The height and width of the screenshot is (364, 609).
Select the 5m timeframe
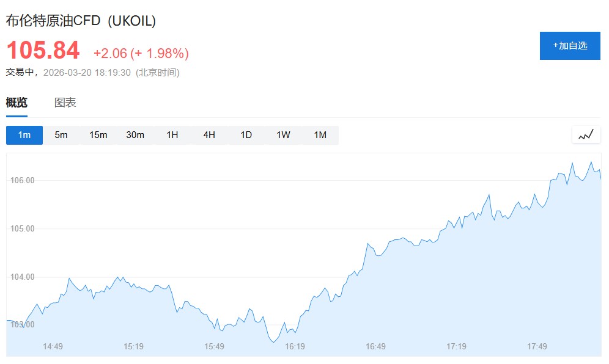tap(61, 135)
